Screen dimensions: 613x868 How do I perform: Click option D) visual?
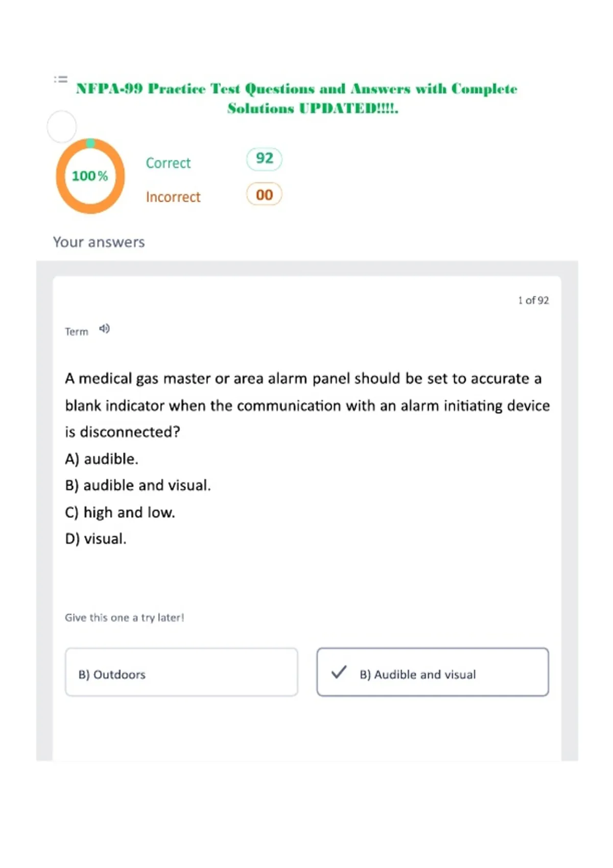[x=96, y=539]
